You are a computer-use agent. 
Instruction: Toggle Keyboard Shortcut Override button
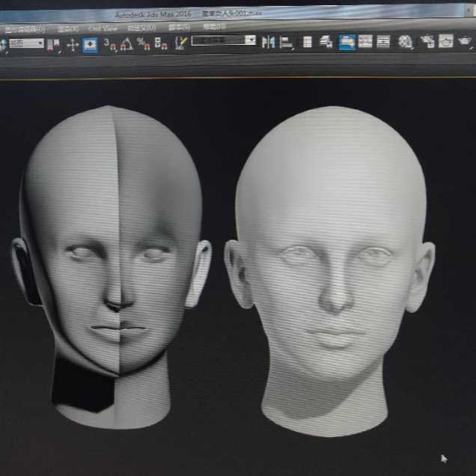(90, 45)
